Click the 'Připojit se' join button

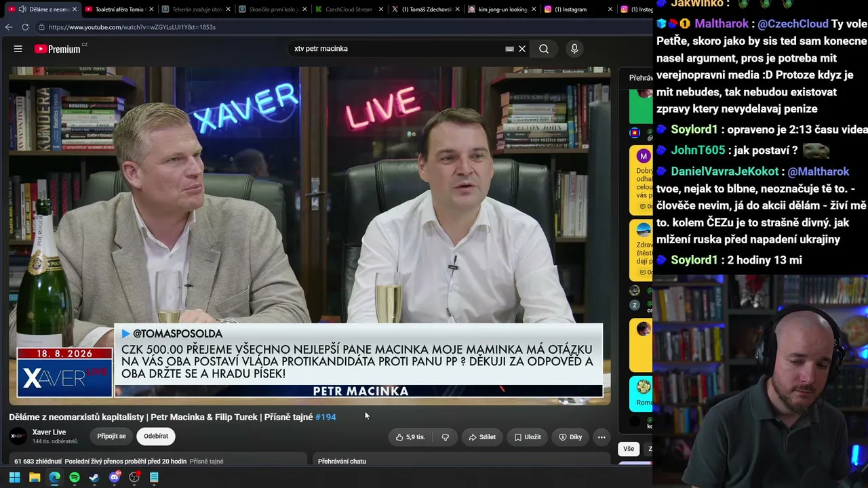(x=111, y=436)
